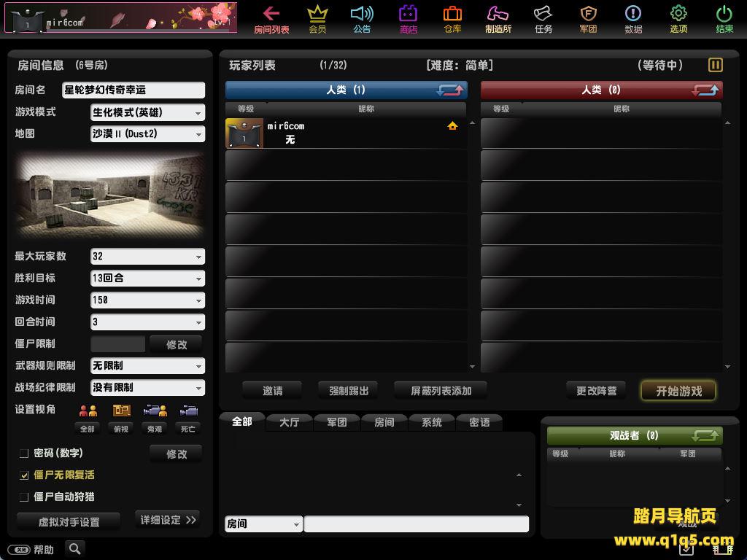Click the 房间名 text field

(x=133, y=90)
